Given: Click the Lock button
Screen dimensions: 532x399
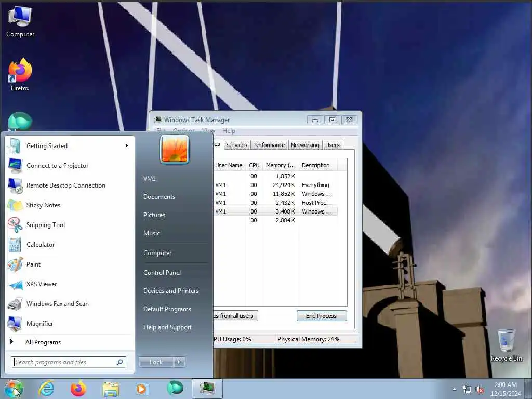Looking at the screenshot, I should click(x=156, y=362).
